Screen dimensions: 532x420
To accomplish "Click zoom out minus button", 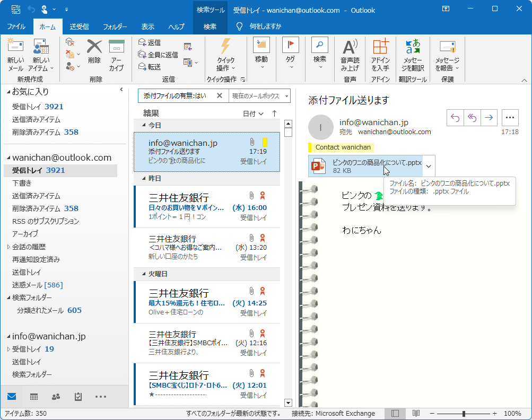I will coord(432,414).
